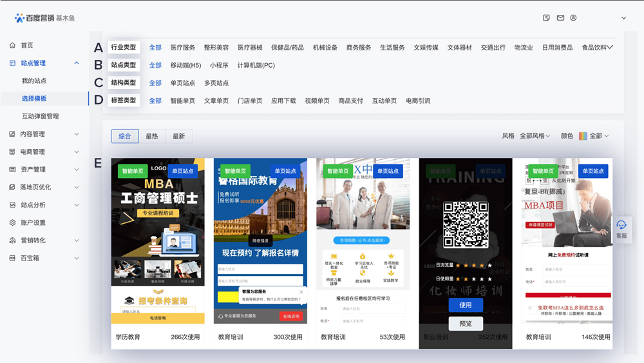
Task: Switch to the 最新 sorting tab
Action: coord(179,136)
